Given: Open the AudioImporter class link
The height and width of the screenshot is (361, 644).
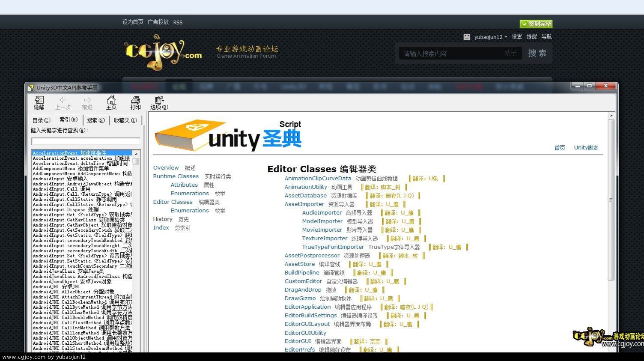Looking at the screenshot, I should click(322, 213).
